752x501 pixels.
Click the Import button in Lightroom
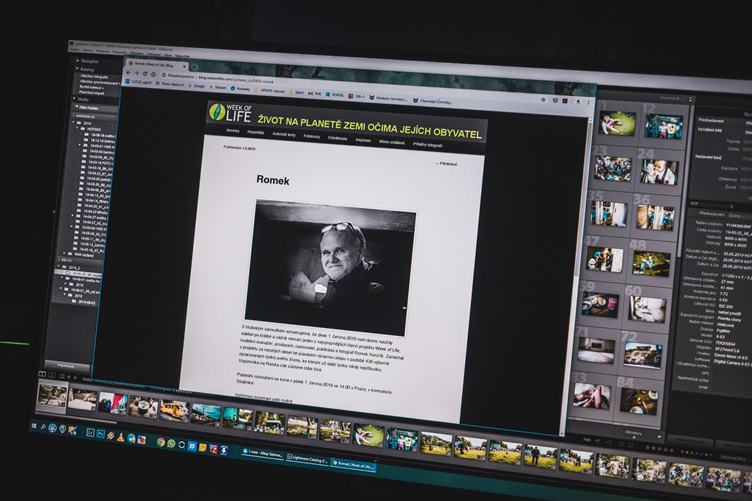[67, 365]
